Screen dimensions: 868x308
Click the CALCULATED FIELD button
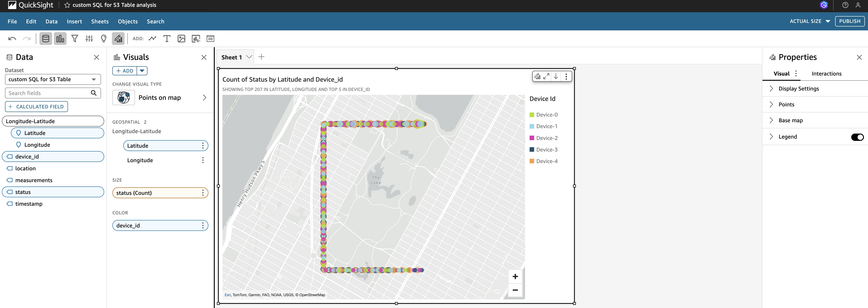point(36,107)
